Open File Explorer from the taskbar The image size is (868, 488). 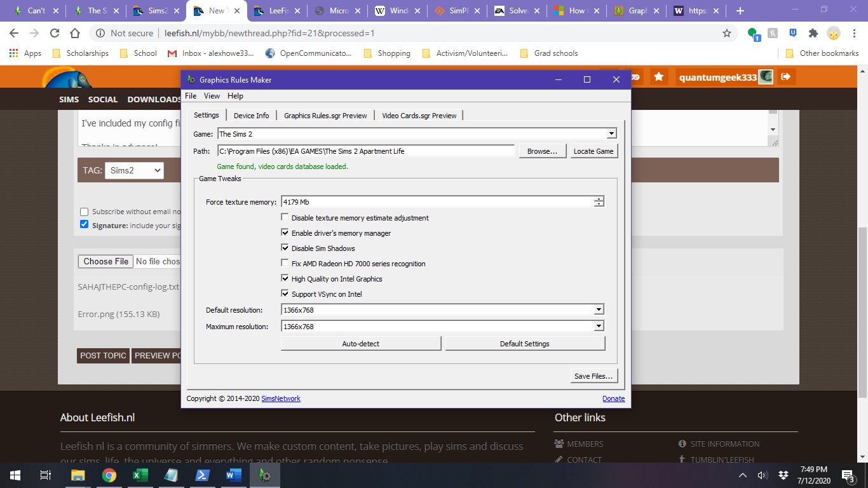78,475
